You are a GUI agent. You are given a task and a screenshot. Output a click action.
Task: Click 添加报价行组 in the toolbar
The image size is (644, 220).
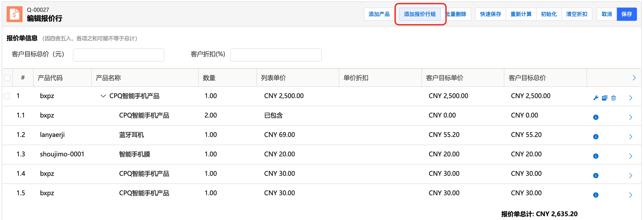(x=420, y=14)
